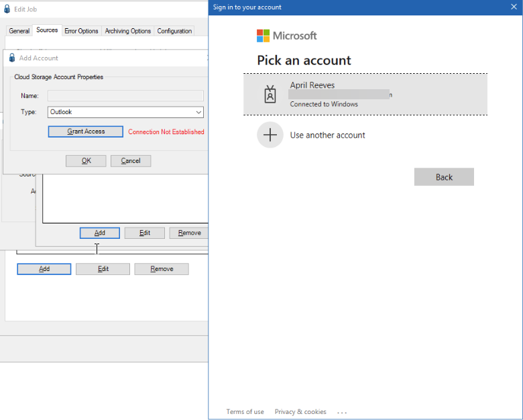Click the Back button in sign-in window
The image size is (523, 420).
tap(444, 177)
